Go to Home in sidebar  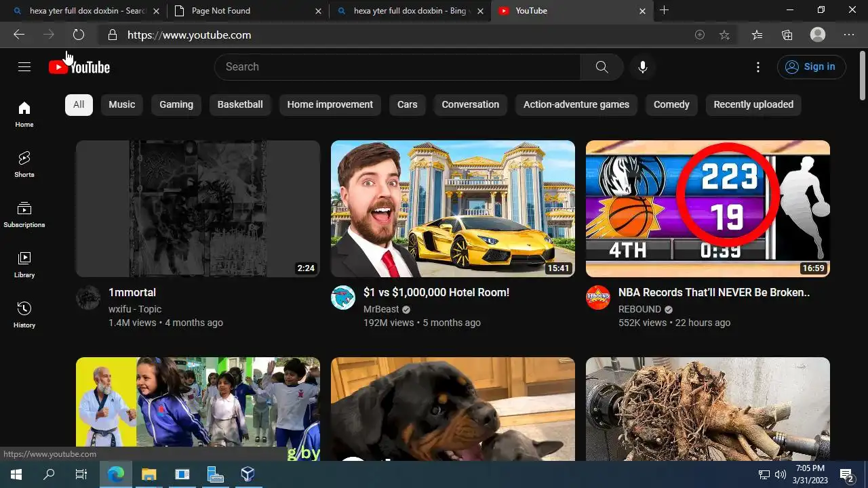click(x=24, y=114)
